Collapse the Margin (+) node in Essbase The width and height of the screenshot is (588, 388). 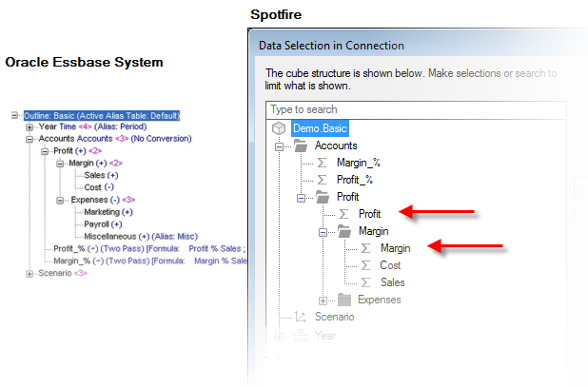60,164
